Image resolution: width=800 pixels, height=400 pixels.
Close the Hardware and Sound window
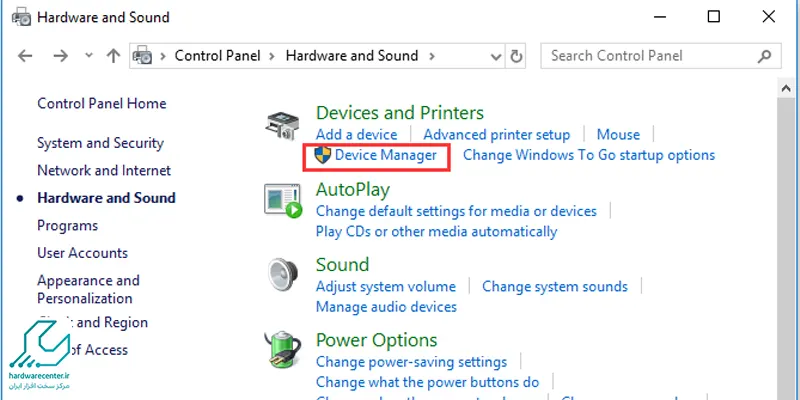[768, 17]
